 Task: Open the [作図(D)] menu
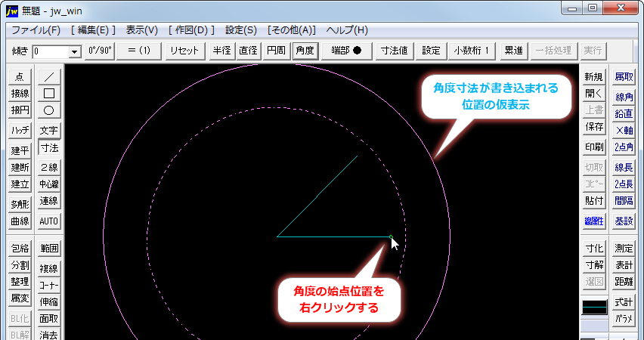click(x=191, y=30)
